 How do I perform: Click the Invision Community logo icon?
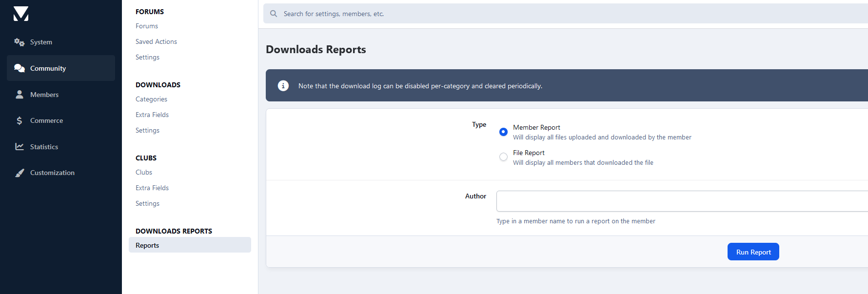pos(21,14)
